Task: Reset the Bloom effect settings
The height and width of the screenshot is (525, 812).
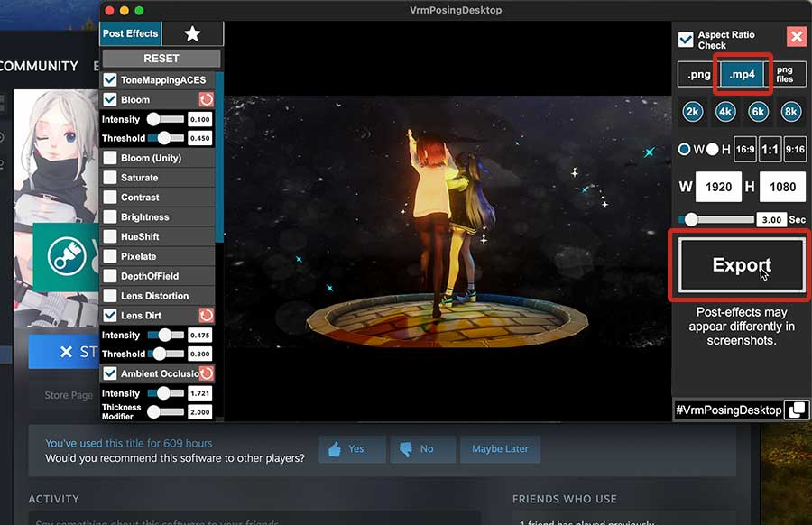Action: point(206,99)
